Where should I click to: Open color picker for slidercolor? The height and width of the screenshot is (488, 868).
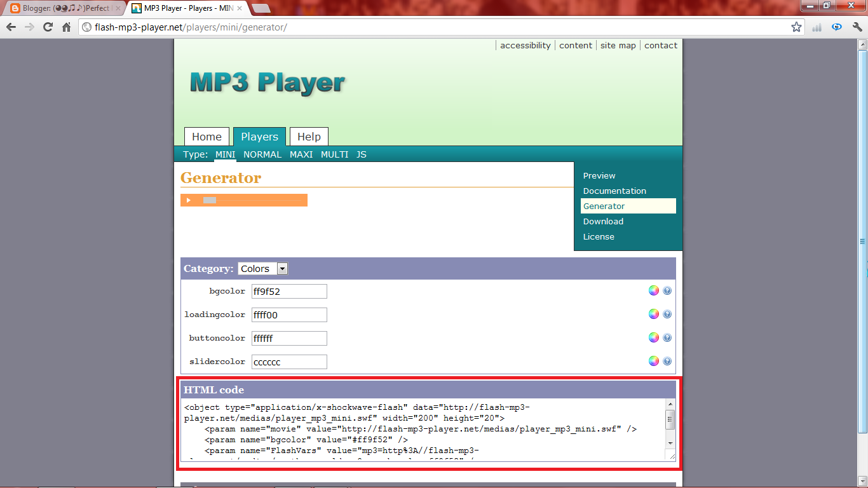(x=654, y=361)
